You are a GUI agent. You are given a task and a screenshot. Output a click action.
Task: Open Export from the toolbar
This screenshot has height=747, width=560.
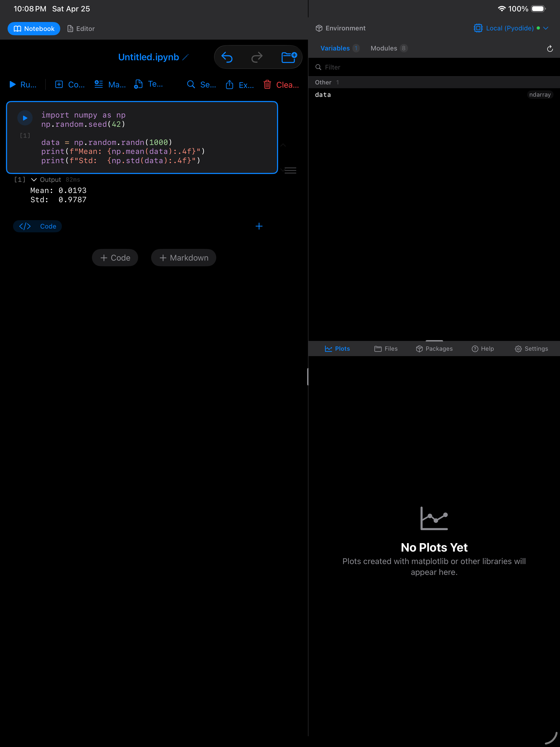coord(240,84)
